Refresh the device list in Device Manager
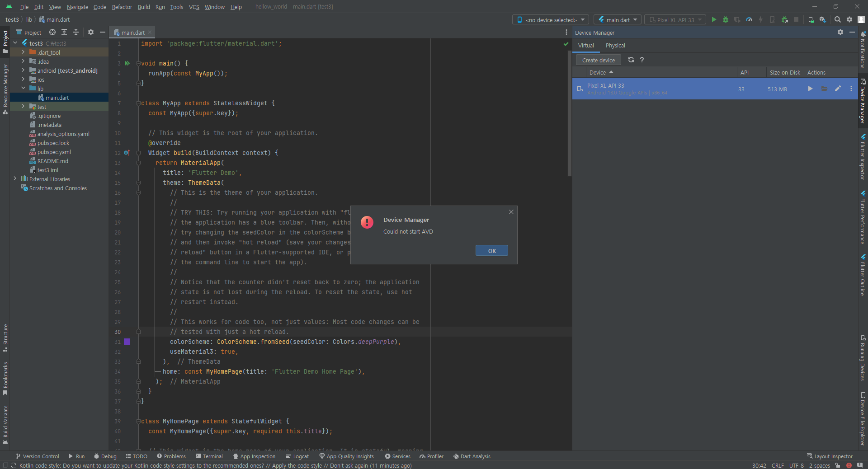The height and width of the screenshot is (469, 868). [x=631, y=60]
